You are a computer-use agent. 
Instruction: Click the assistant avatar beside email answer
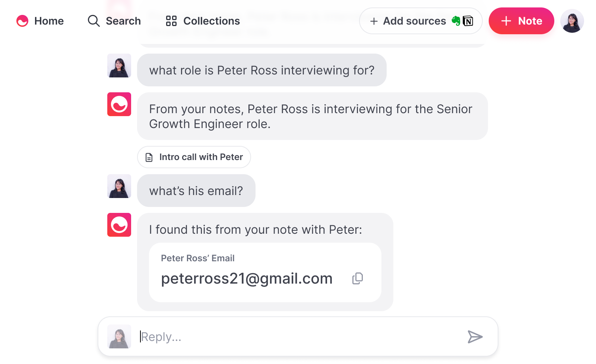119,225
